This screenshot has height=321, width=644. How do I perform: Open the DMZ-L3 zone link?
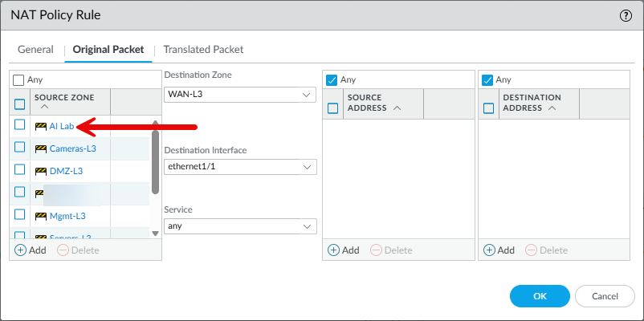(x=66, y=171)
